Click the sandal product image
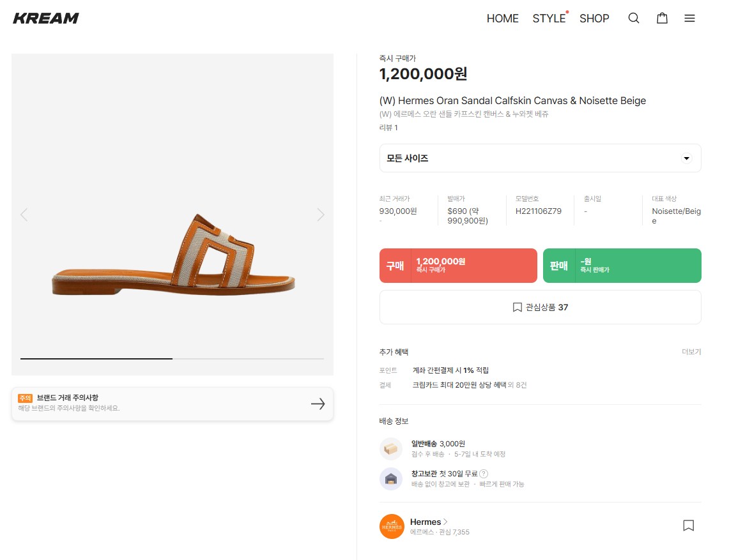 (x=173, y=255)
